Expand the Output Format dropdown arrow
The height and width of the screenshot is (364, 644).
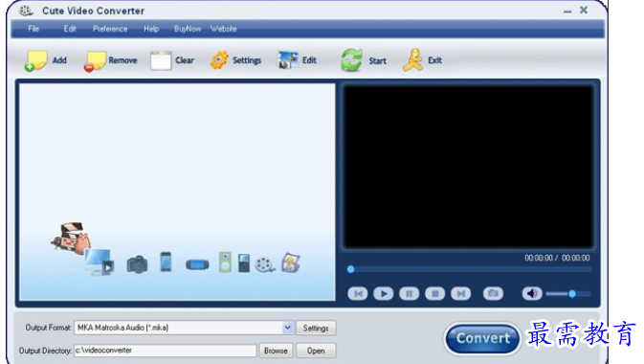[x=288, y=328]
